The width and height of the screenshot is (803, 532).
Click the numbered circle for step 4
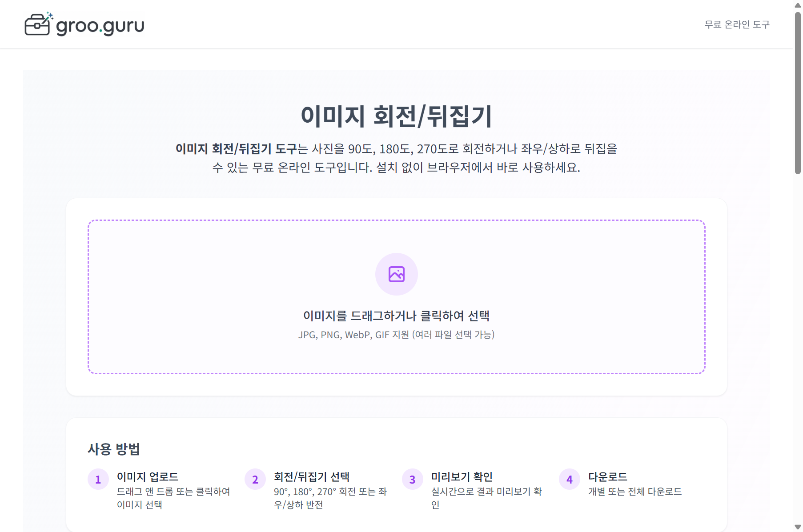point(569,480)
